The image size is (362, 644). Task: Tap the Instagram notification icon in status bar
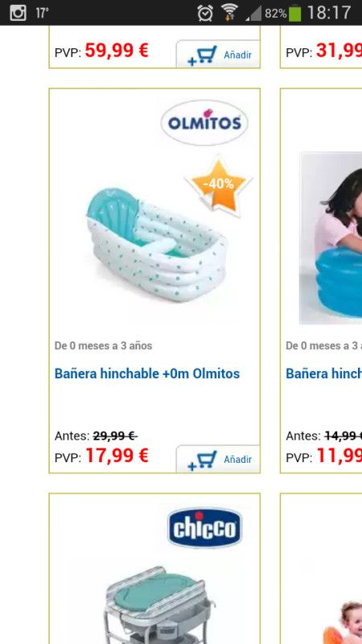(x=18, y=13)
